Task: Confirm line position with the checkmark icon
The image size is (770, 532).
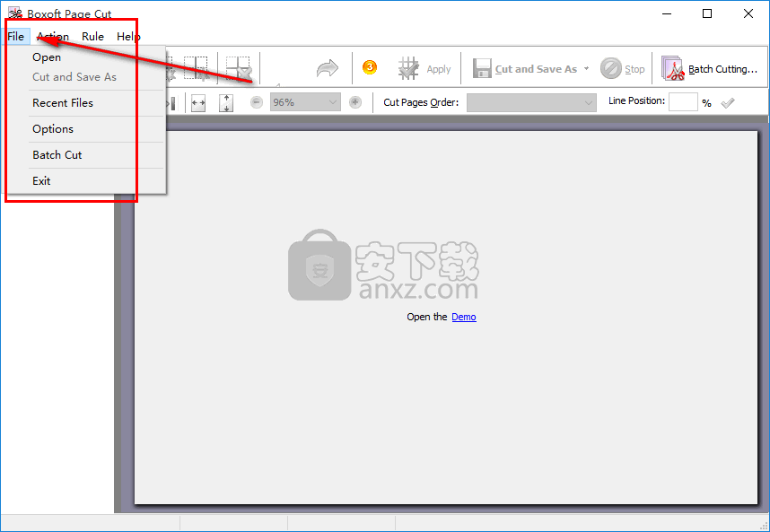Action: [728, 102]
